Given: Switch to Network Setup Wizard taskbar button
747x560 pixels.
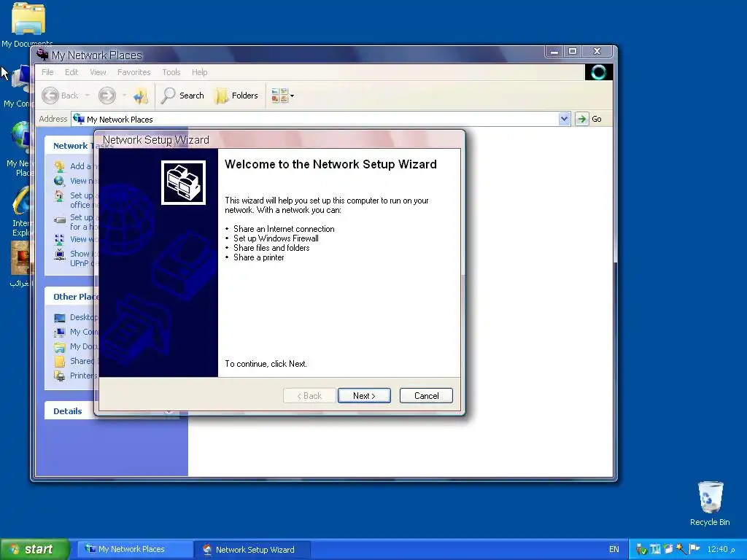Looking at the screenshot, I should click(252, 549).
